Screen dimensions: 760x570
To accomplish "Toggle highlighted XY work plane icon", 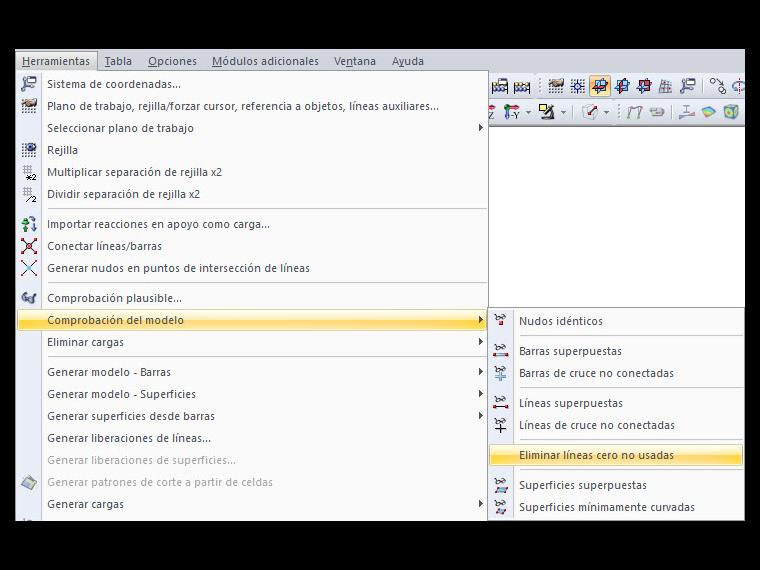I will tap(600, 86).
